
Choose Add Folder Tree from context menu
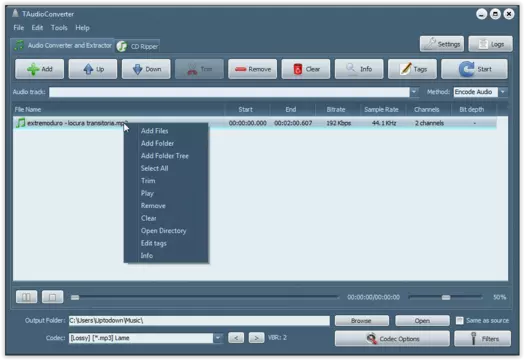pyautogui.click(x=165, y=156)
